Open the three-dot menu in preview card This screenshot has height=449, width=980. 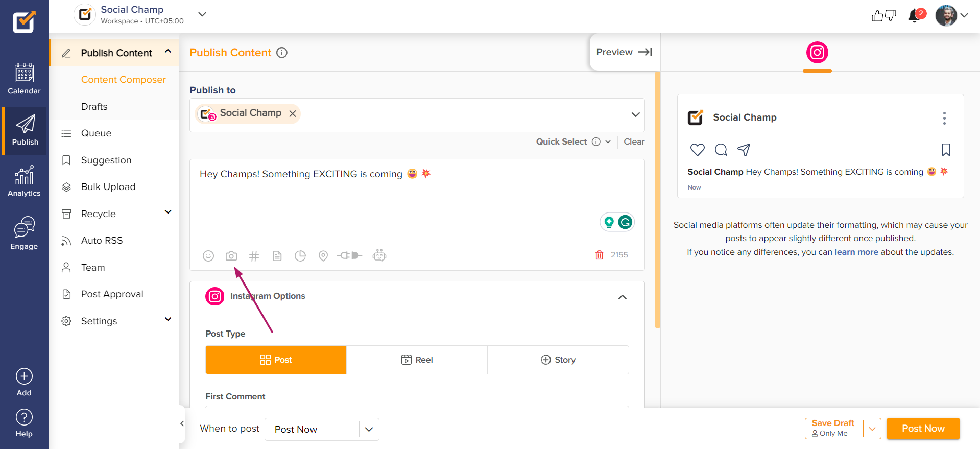click(x=944, y=118)
